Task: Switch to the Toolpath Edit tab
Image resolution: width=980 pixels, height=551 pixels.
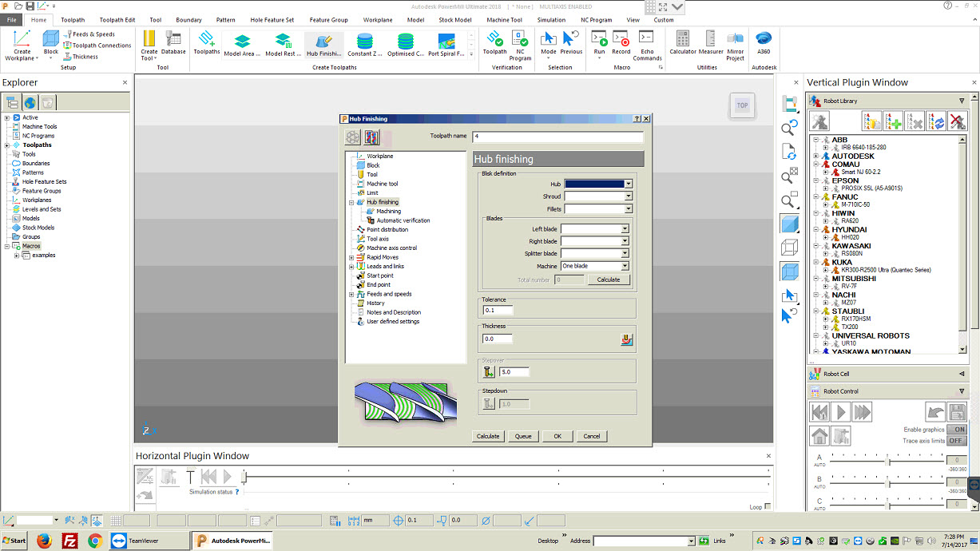Action: (117, 20)
